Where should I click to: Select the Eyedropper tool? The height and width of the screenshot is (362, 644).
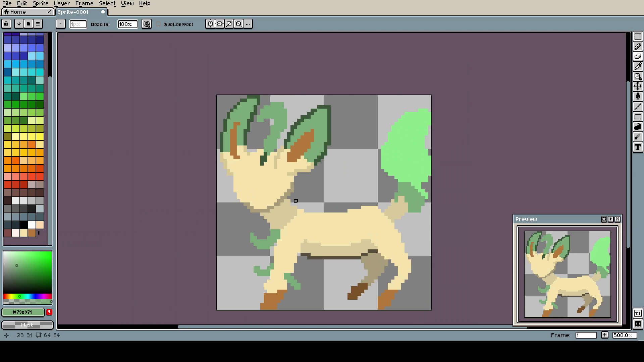pyautogui.click(x=638, y=66)
